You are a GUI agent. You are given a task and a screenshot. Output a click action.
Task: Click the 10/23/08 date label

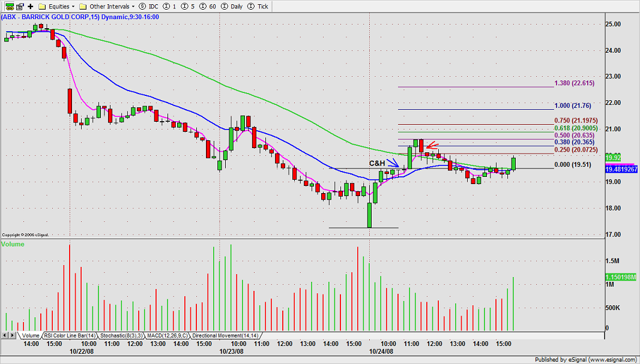pyautogui.click(x=231, y=351)
